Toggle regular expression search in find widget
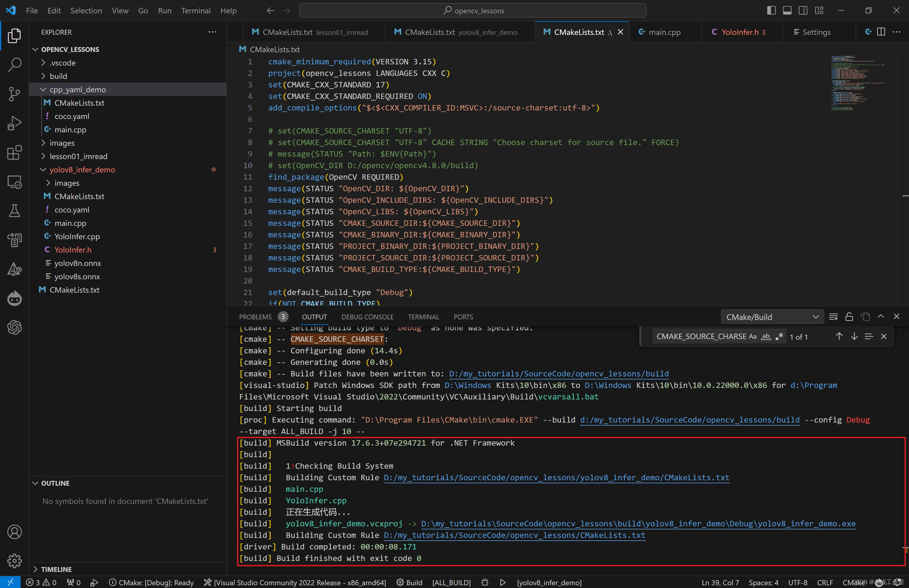Viewport: 909px width, 588px height. (x=779, y=336)
